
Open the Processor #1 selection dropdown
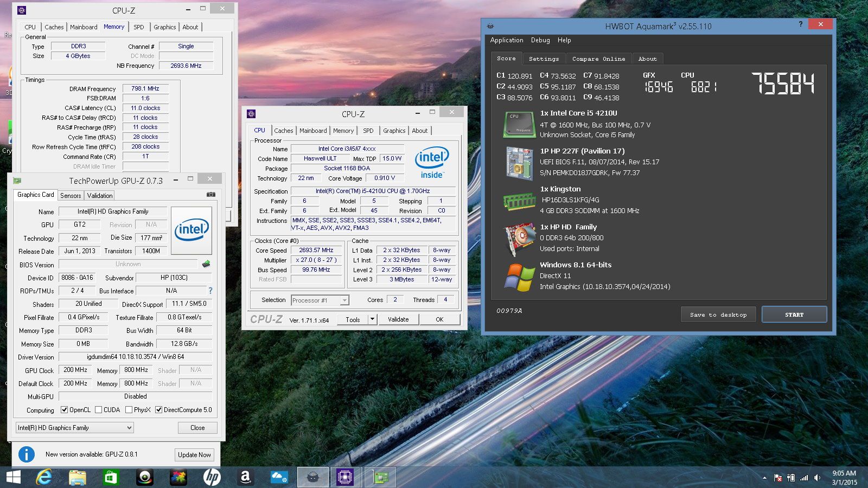point(320,300)
